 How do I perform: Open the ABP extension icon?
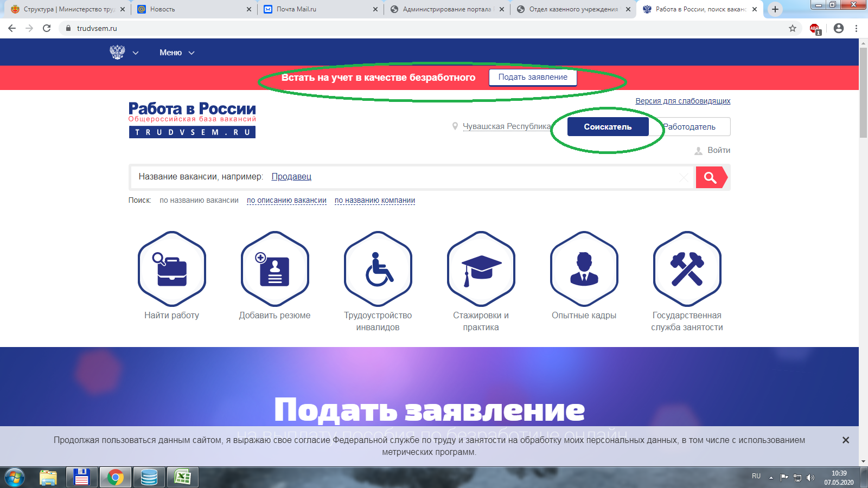coord(815,29)
